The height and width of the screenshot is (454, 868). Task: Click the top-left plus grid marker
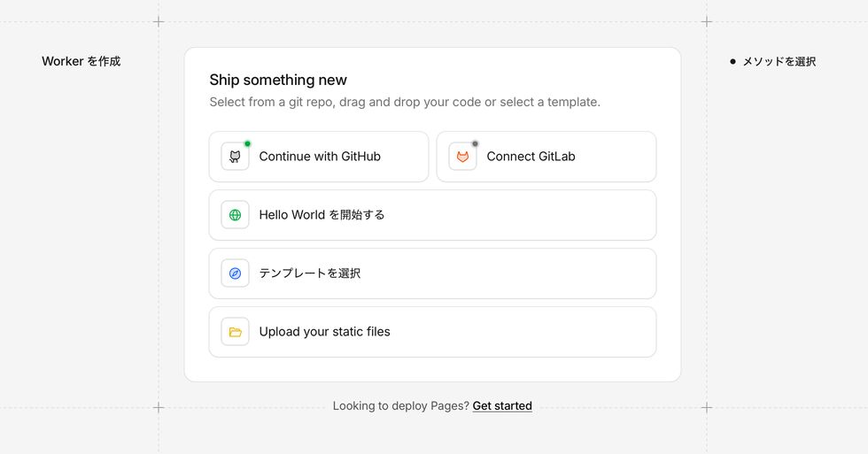(159, 21)
